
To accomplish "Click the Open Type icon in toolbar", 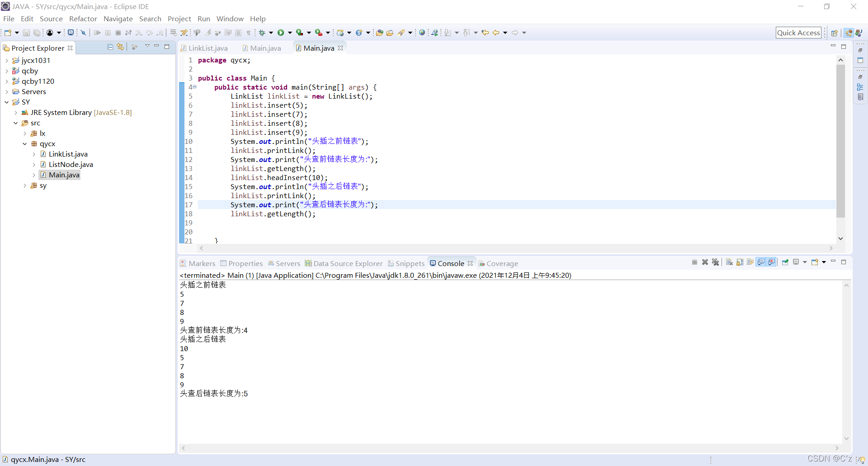I will pyautogui.click(x=379, y=33).
